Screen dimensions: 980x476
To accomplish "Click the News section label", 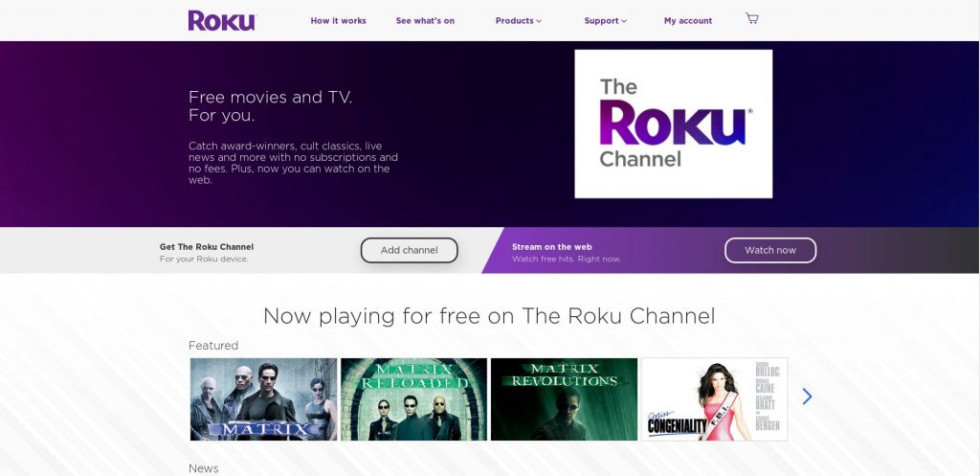I will 204,468.
